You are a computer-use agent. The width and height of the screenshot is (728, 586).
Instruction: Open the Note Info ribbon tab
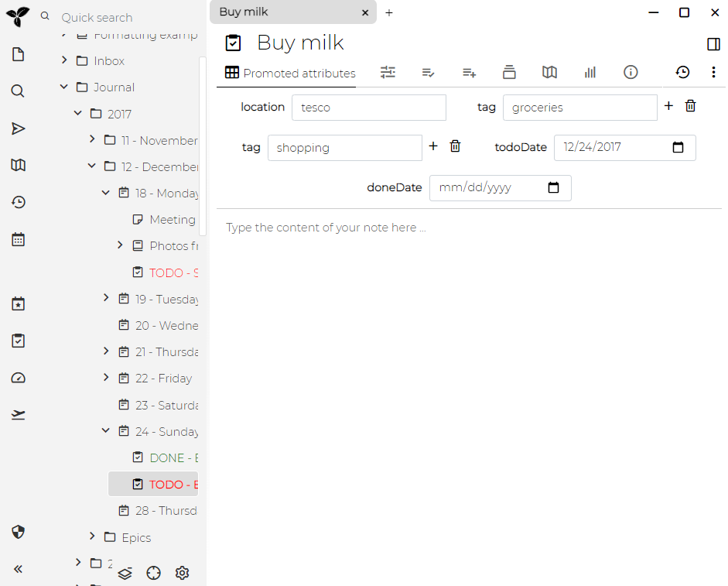pyautogui.click(x=631, y=72)
